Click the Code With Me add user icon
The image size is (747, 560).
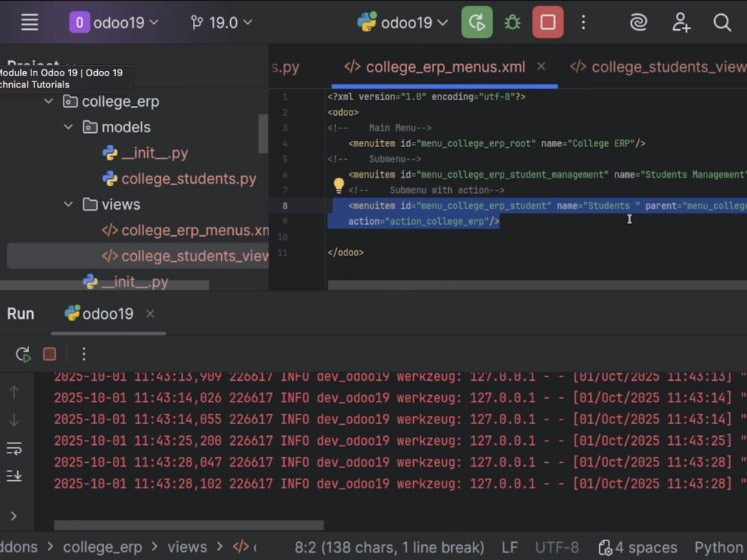681,22
